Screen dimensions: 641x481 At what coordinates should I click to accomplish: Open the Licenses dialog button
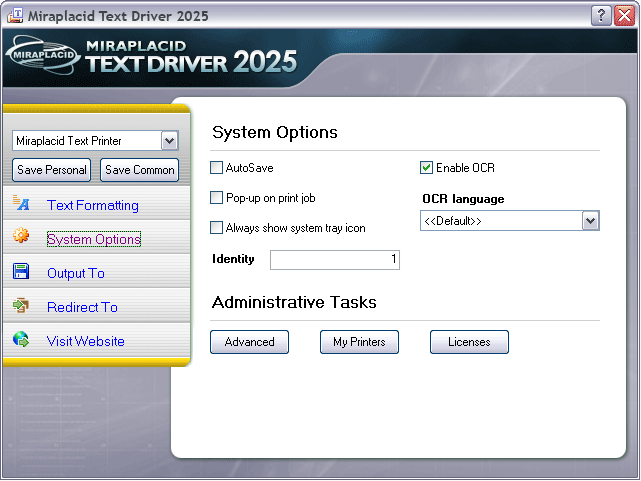tap(469, 342)
